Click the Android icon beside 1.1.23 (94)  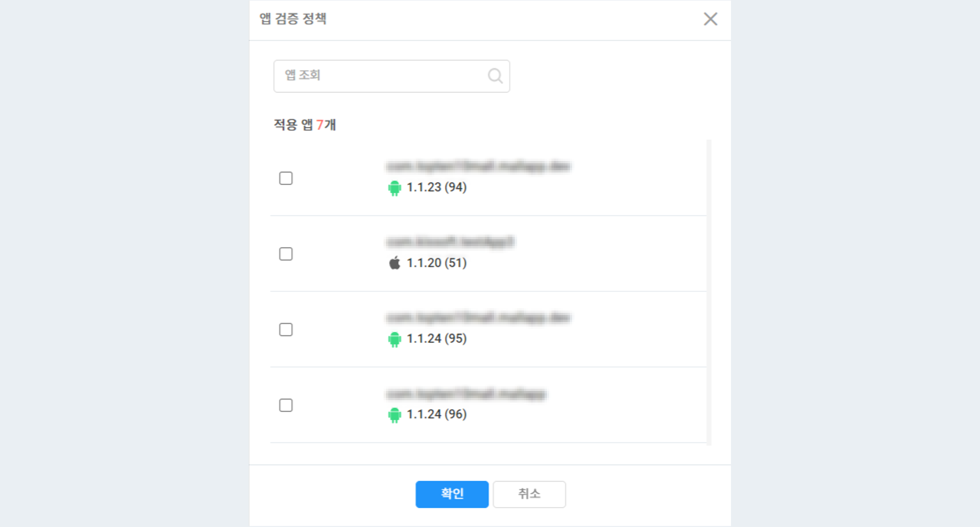395,188
